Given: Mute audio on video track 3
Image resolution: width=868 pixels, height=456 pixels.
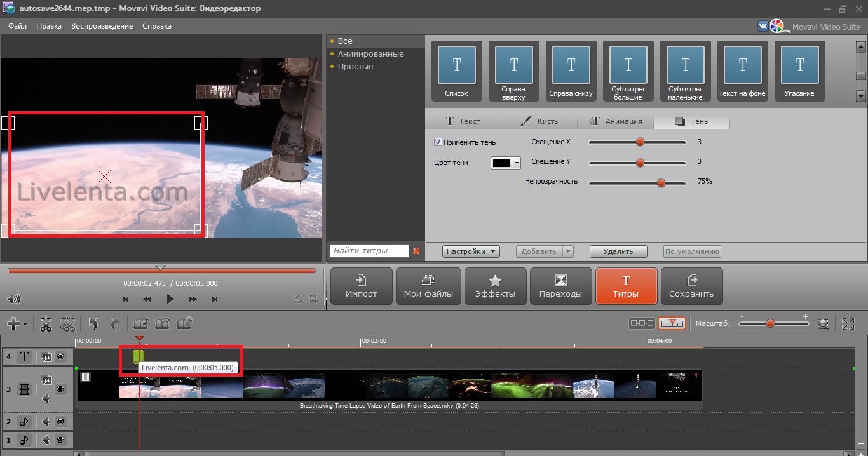Looking at the screenshot, I should tap(46, 399).
